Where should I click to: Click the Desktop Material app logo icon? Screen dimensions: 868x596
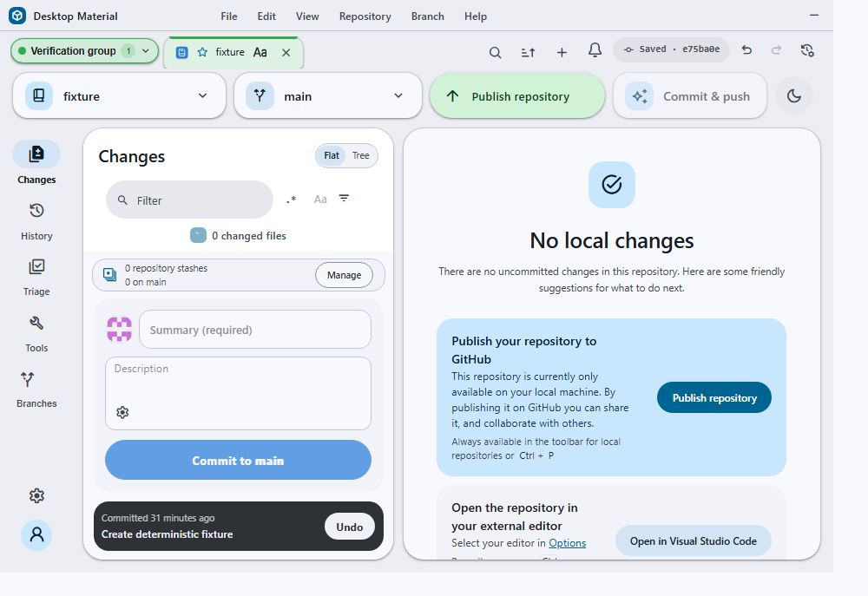[17, 16]
